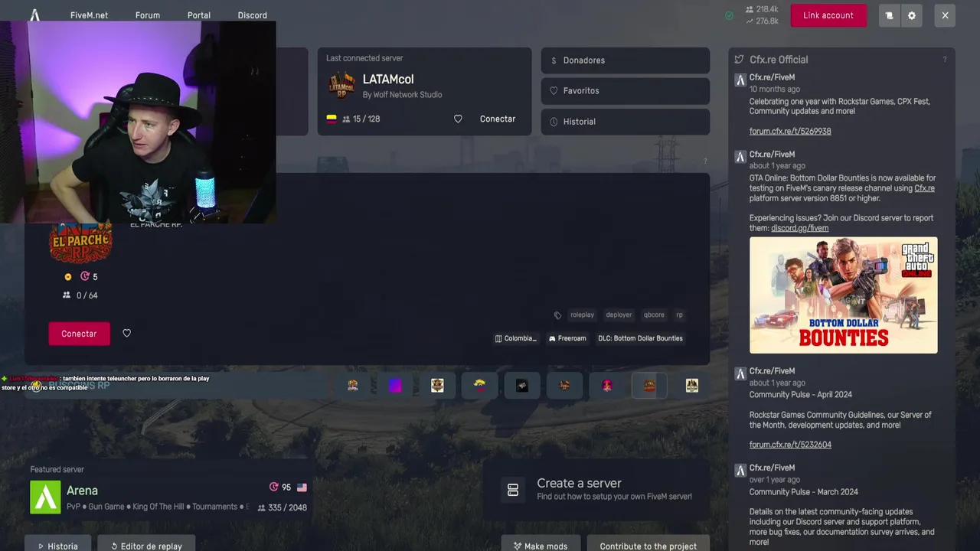
Task: Click the red Conectar button for EL PARCHE RP
Action: pos(80,334)
